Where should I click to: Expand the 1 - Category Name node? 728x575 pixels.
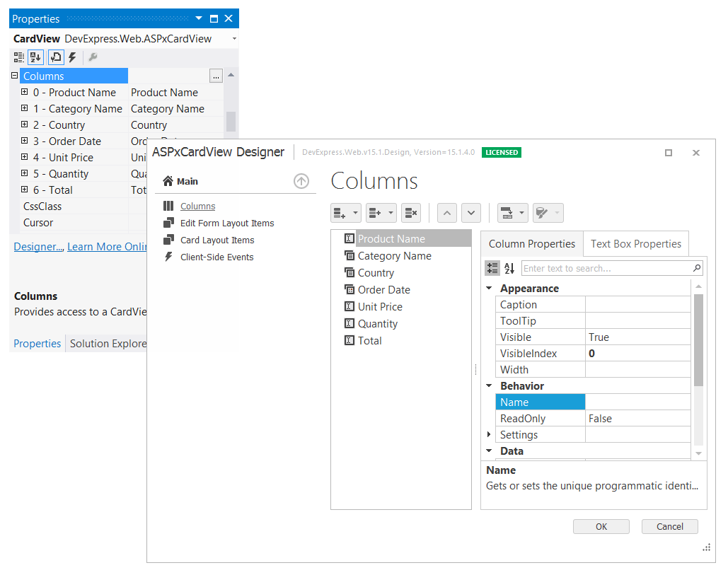[x=25, y=108]
